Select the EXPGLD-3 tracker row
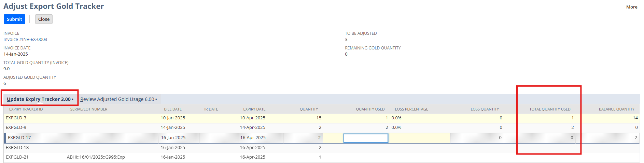 (x=16, y=118)
